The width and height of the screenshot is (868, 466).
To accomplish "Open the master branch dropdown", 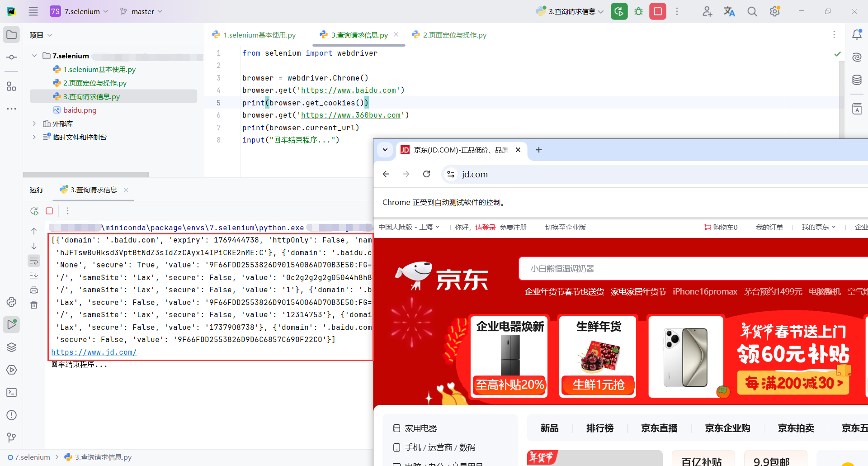I will click(141, 11).
